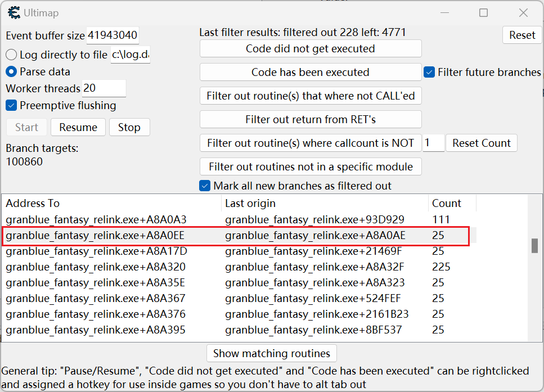Click Filter out return from RET's
The height and width of the screenshot is (392, 544).
point(311,119)
